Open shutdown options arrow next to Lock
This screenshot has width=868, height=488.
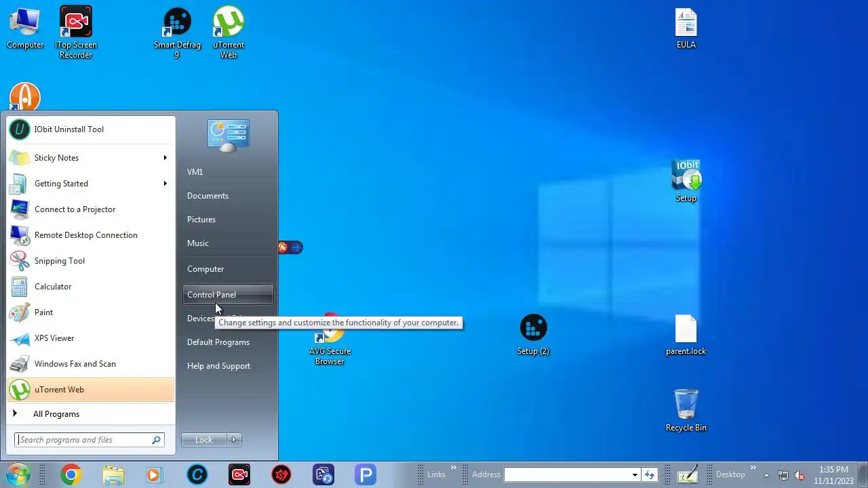234,440
